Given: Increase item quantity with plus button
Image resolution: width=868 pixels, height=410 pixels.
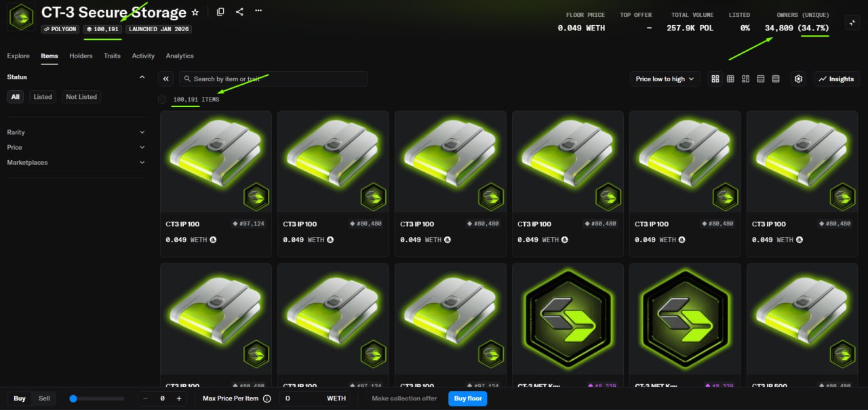Looking at the screenshot, I should (x=179, y=398).
